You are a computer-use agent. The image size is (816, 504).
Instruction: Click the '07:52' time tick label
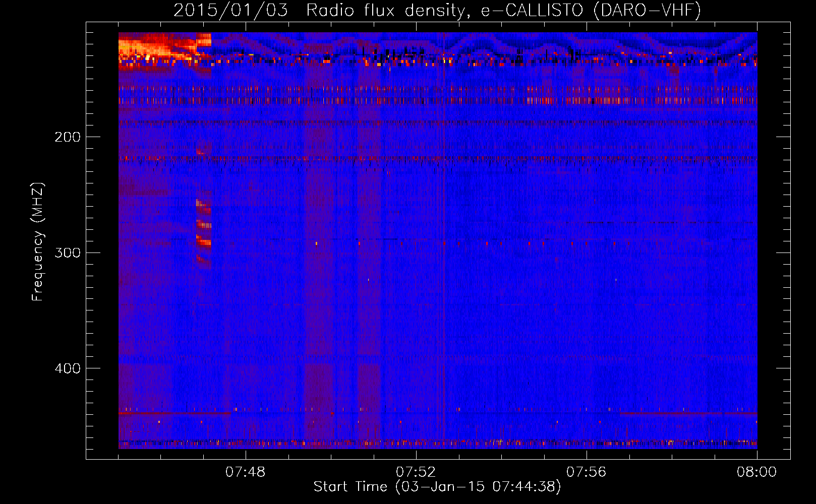pos(416,472)
